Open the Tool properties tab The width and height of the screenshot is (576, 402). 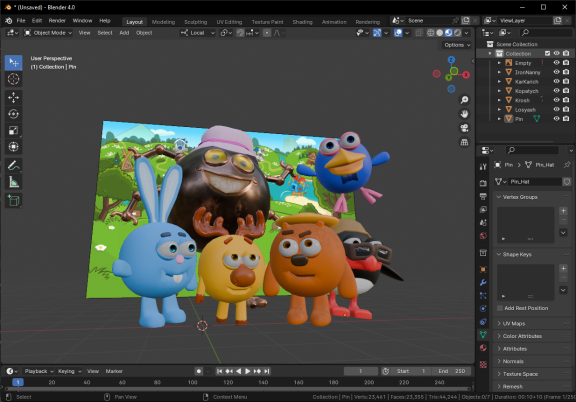(x=483, y=167)
